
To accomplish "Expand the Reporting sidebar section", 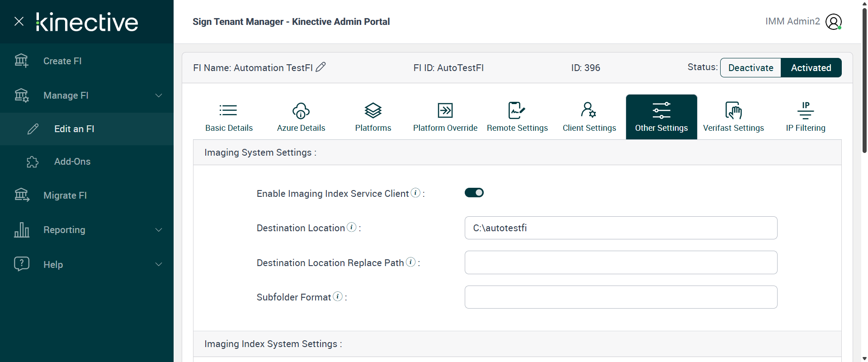I will click(159, 230).
